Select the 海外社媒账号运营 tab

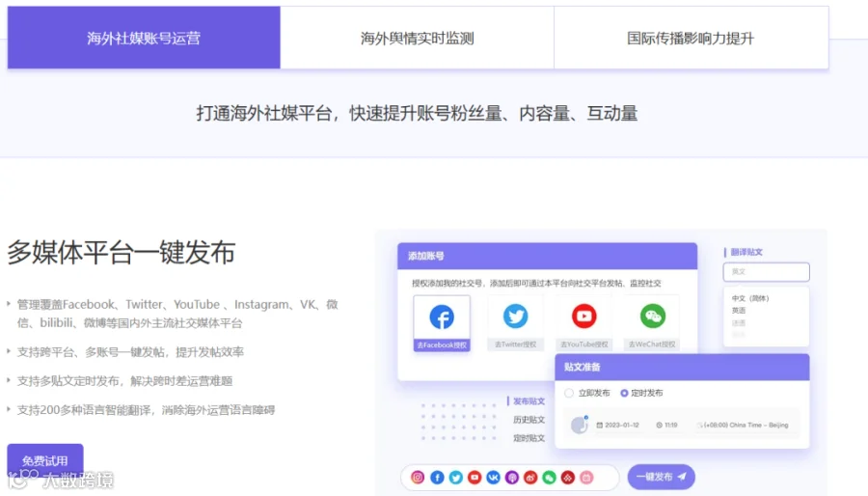144,38
